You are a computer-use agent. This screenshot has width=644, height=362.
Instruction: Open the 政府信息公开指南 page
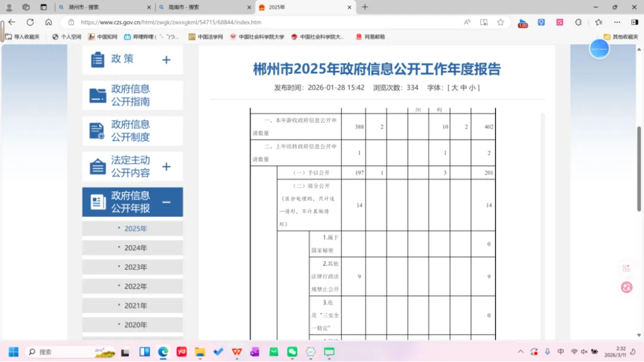(x=132, y=95)
